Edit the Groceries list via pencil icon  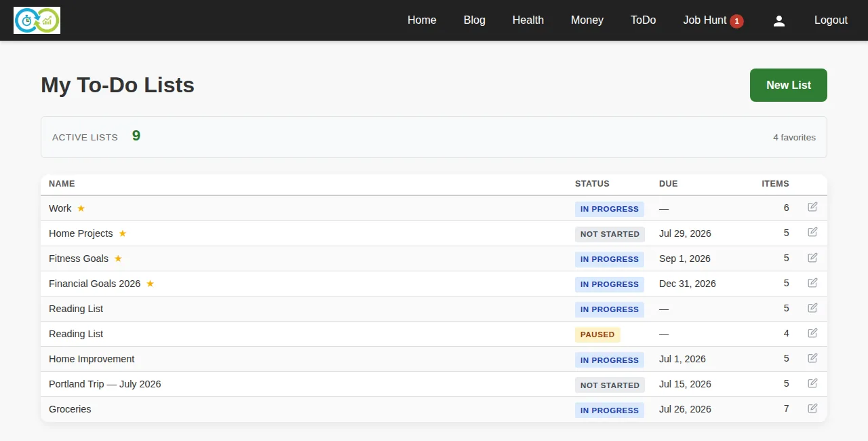pyautogui.click(x=812, y=408)
